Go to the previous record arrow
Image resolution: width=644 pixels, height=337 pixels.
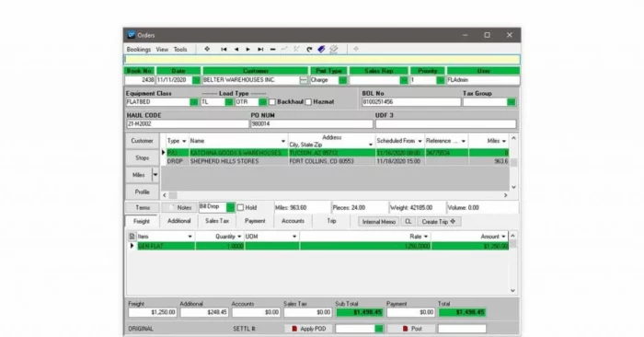[x=236, y=50]
